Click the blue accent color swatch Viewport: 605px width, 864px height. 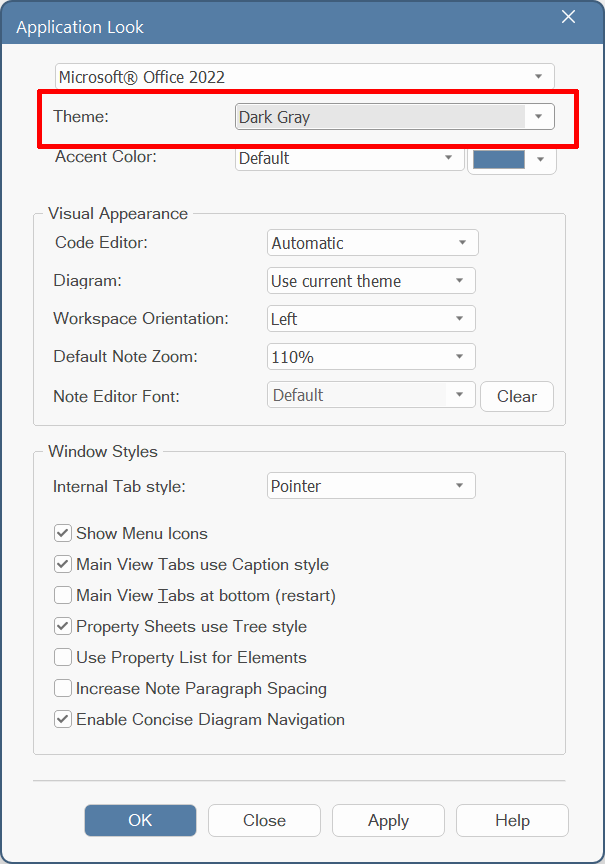click(x=498, y=158)
